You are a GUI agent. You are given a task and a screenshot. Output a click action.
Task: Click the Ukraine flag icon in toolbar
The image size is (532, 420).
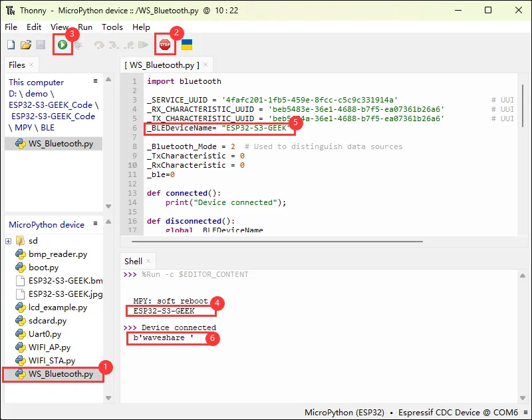(188, 45)
